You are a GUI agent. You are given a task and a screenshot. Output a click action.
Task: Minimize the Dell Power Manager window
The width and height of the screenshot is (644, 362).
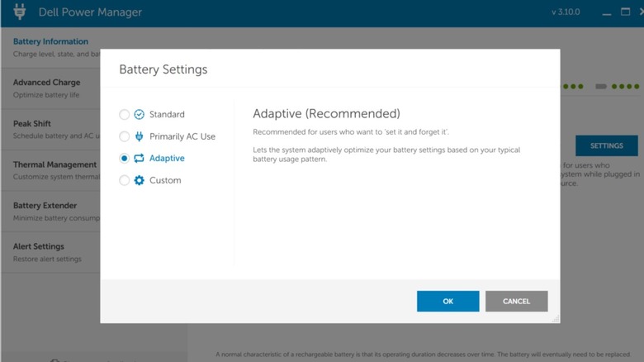(x=607, y=12)
